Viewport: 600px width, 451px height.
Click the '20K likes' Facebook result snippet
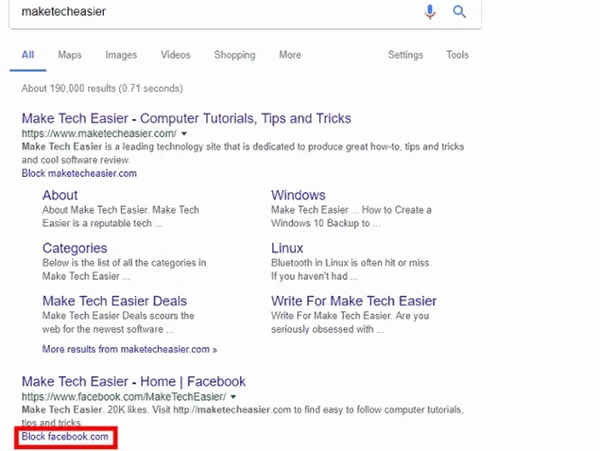click(x=243, y=416)
